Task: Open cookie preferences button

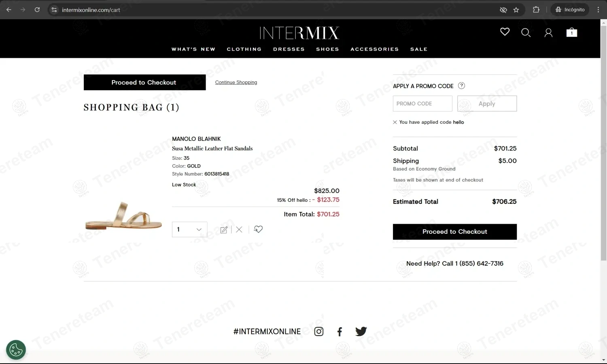Action: coord(16,350)
